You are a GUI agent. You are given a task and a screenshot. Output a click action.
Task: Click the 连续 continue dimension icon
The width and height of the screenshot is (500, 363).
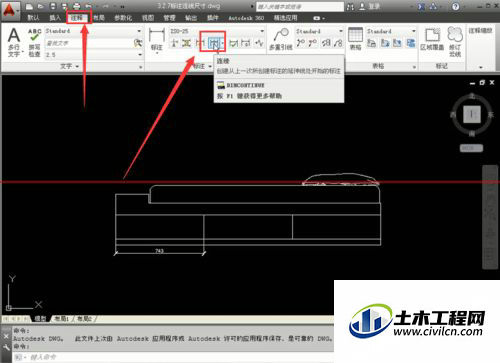[x=213, y=43]
